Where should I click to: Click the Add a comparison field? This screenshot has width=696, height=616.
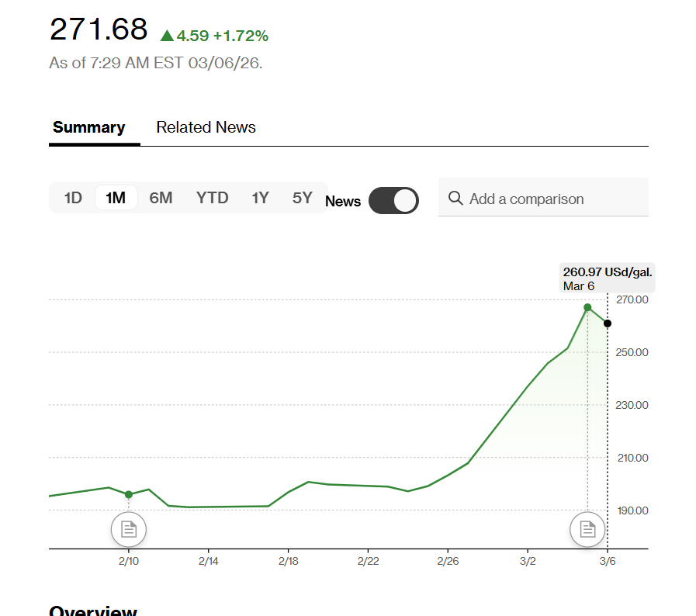(543, 199)
